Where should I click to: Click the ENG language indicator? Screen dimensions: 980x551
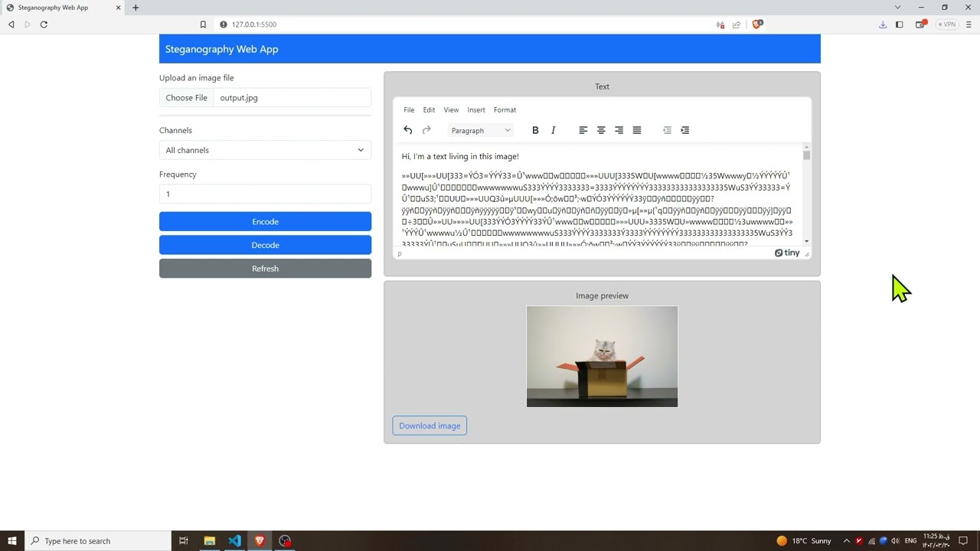[911, 541]
